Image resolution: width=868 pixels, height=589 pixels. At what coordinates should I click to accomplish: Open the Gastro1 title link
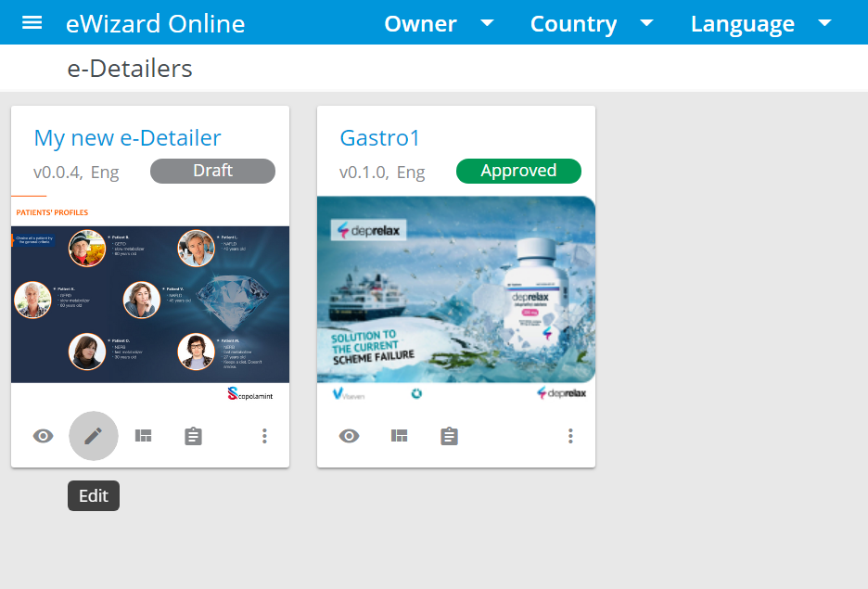(x=380, y=138)
